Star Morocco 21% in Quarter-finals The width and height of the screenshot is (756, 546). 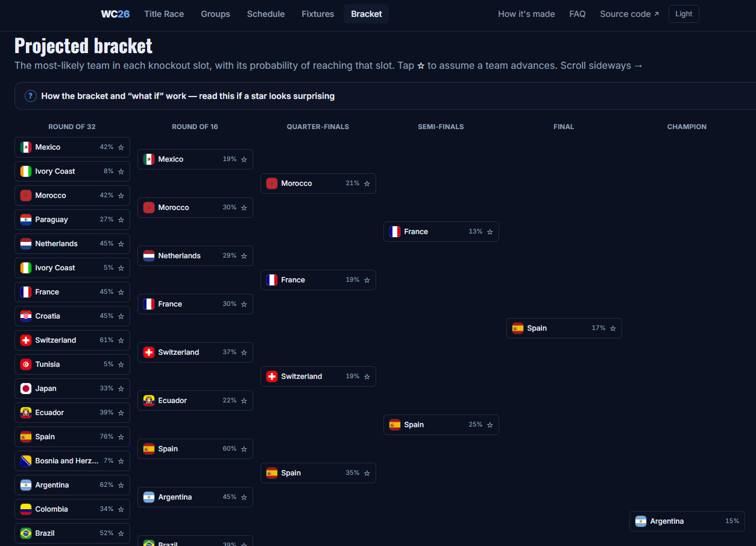click(x=367, y=183)
